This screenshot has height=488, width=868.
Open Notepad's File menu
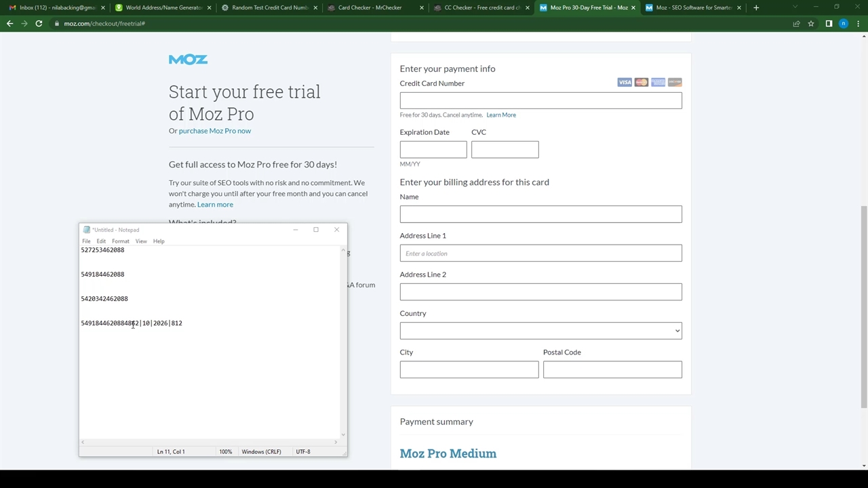86,241
